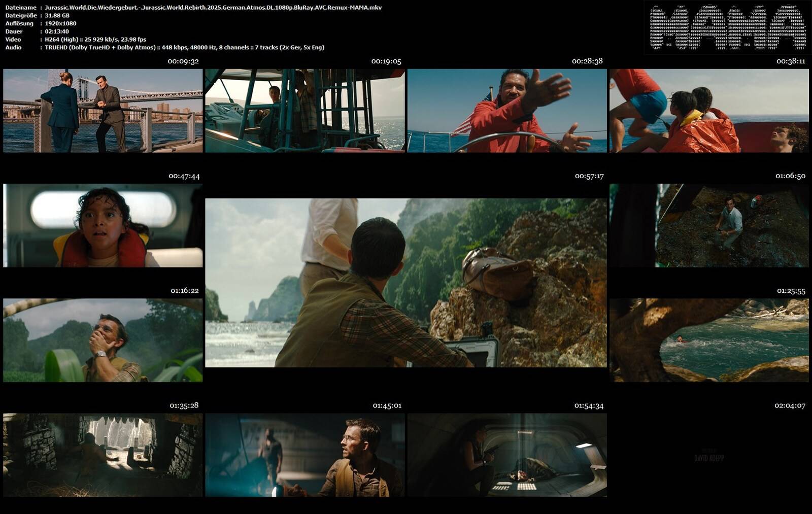Select the file size value 31.88 GB

pos(57,16)
